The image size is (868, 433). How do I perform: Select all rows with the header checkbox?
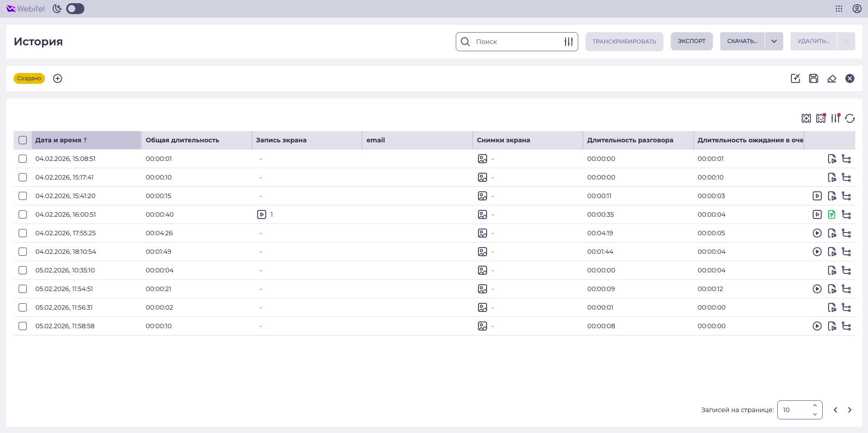click(x=23, y=140)
